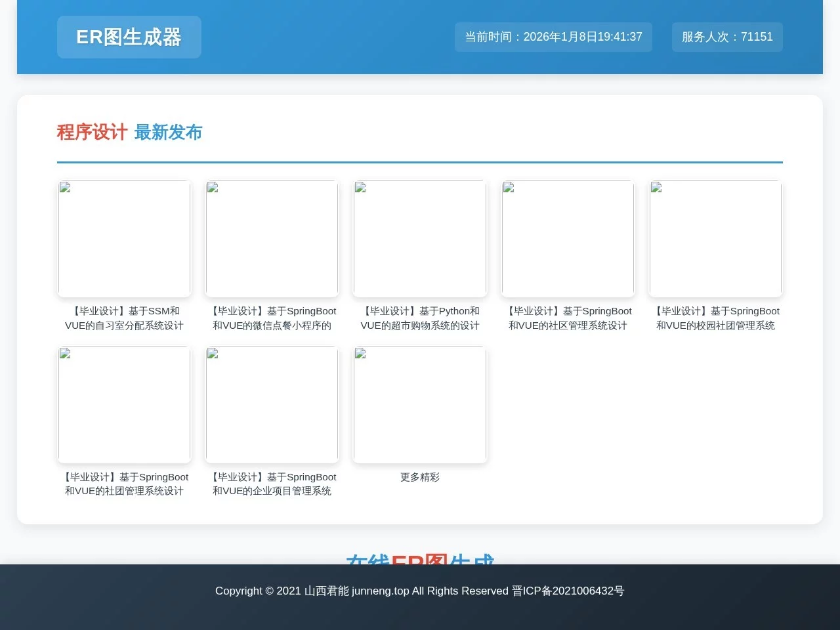Image resolution: width=840 pixels, height=630 pixels.
Task: Click the broken image icon on the 自习室分配系统 card
Action: point(64,188)
